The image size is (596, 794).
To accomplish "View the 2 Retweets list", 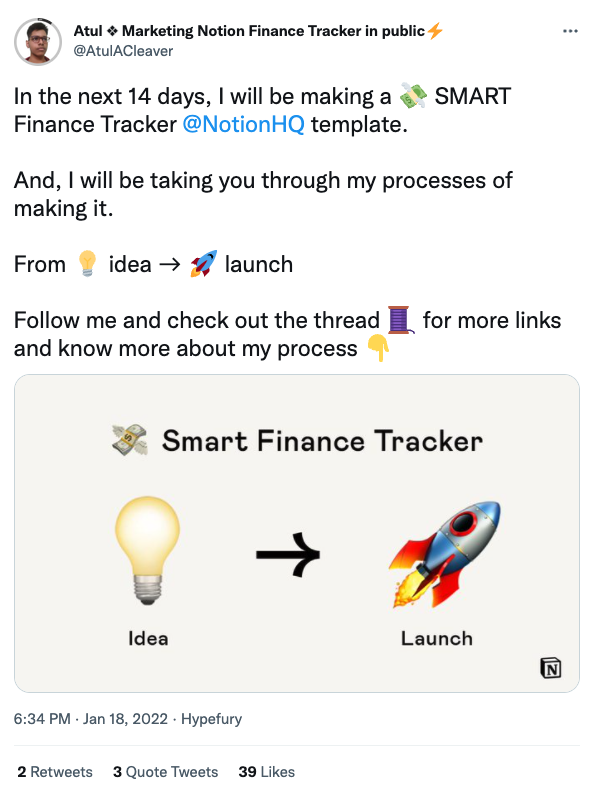I will (55, 772).
